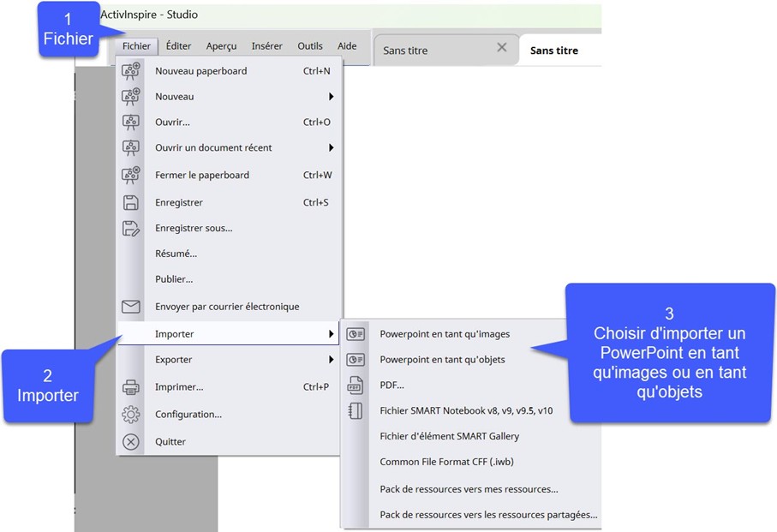Choose Enregistrer sous...
Image resolution: width=777 pixels, height=532 pixels.
click(230, 229)
